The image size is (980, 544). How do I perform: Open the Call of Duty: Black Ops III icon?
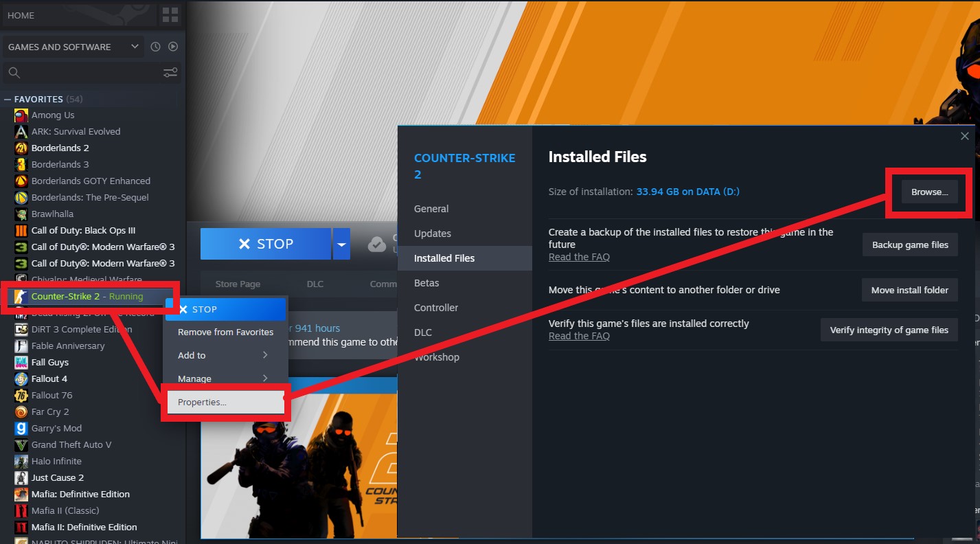[x=21, y=231]
